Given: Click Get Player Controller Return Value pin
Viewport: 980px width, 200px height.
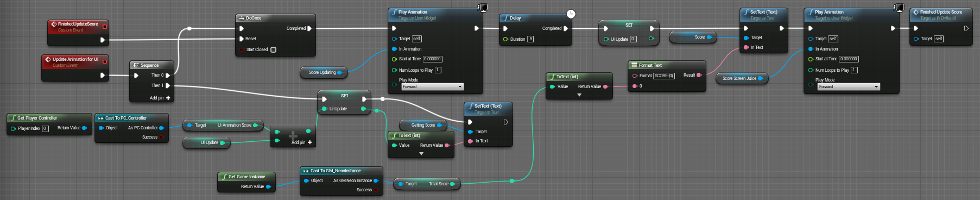Looking at the screenshot, I should [x=84, y=128].
